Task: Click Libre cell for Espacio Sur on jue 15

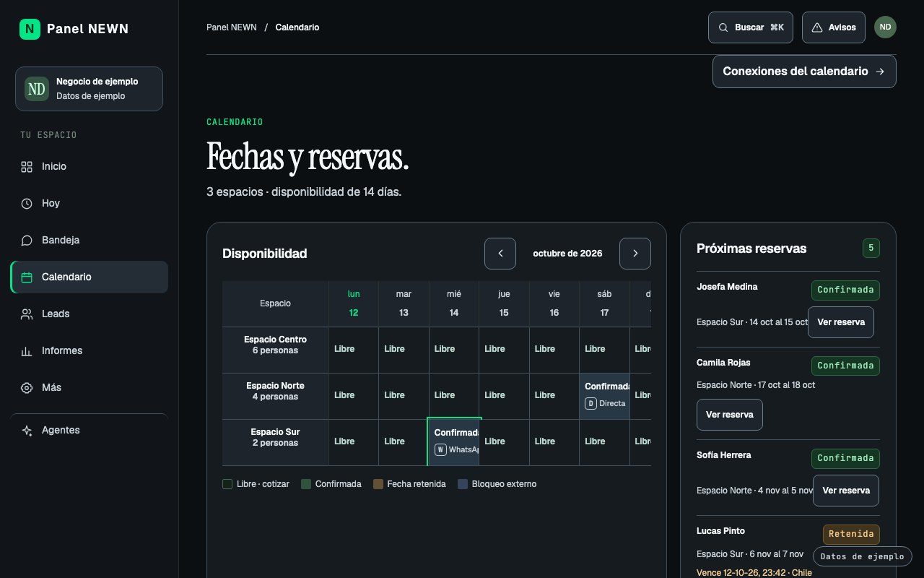Action: click(x=505, y=442)
